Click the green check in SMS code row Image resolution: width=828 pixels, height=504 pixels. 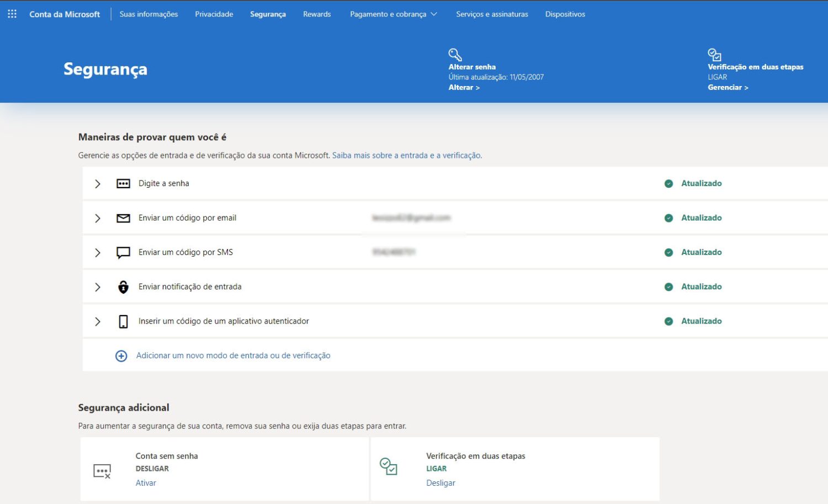pos(668,252)
